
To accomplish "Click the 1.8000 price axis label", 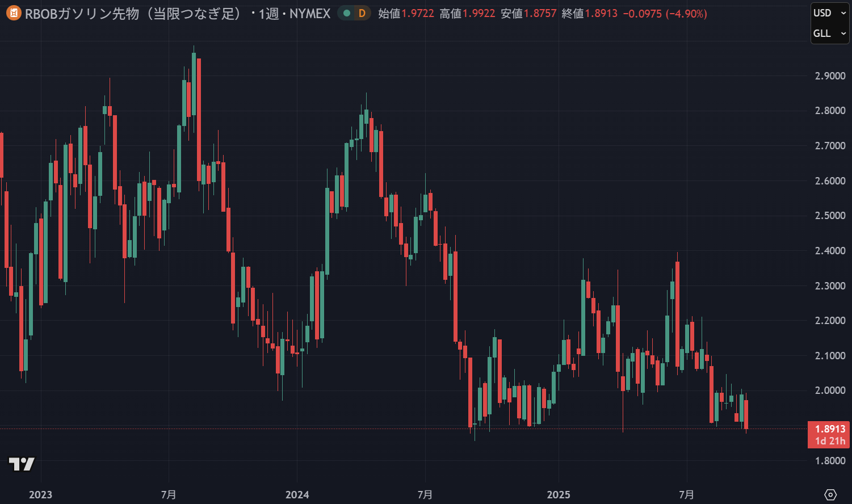I will (x=829, y=460).
